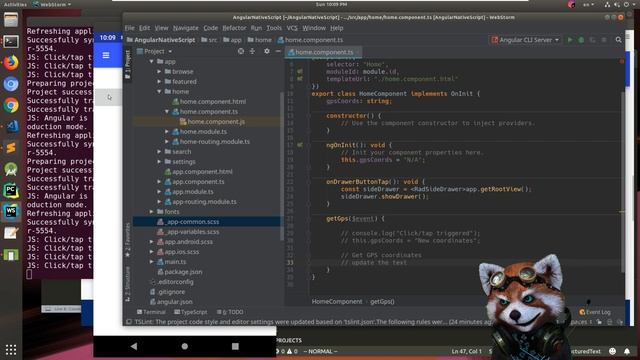The height and width of the screenshot is (360, 640).
Task: Click the WebStorm icon in the dock
Action: 11,211
